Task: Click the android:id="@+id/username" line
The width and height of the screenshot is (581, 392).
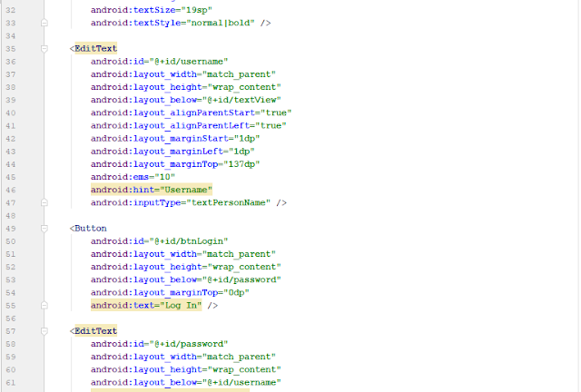Action: [x=159, y=62]
